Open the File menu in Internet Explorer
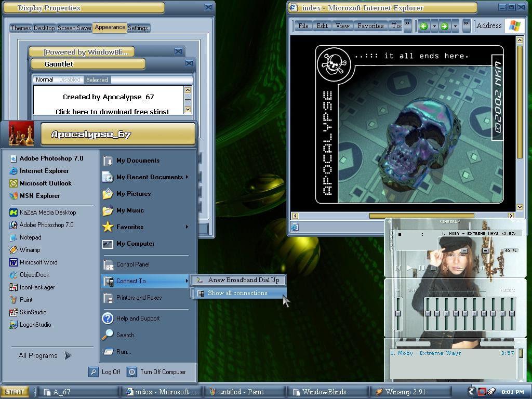Image resolution: width=532 pixels, height=399 pixels. coord(303,26)
